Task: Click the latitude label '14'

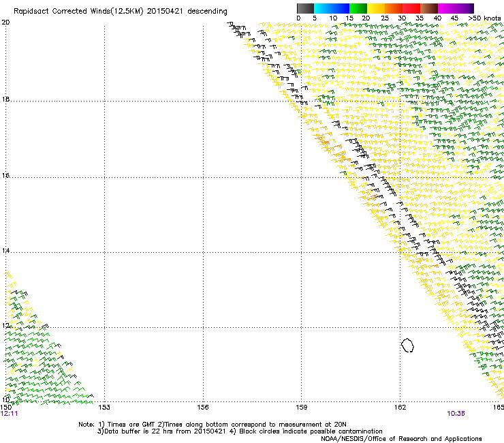Action: (x=5, y=251)
